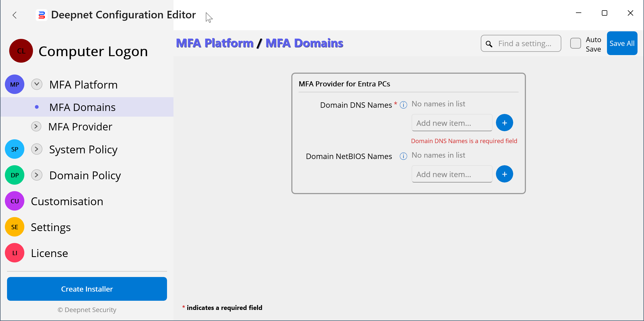
Task: Expand the Domain Policy chevron
Action: point(37,175)
